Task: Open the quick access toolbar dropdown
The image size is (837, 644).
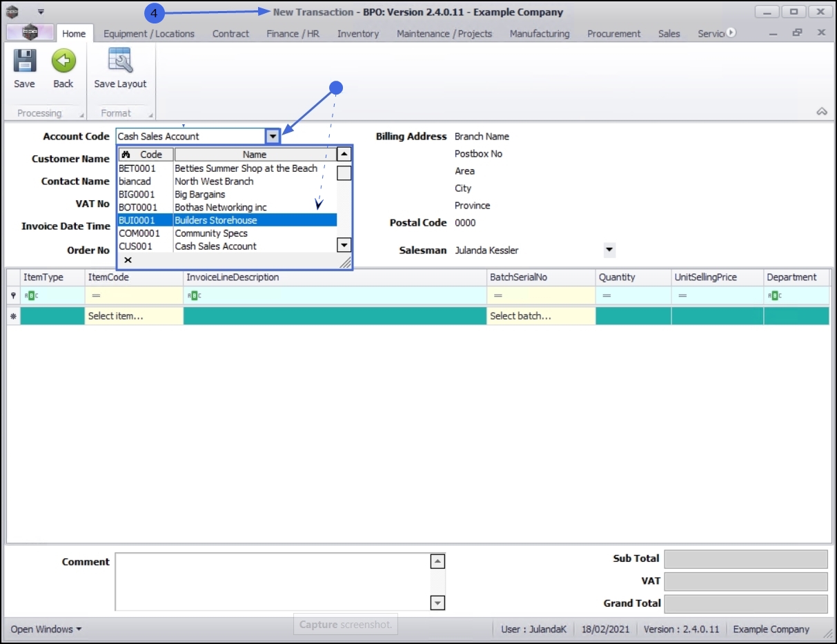Action: point(41,12)
